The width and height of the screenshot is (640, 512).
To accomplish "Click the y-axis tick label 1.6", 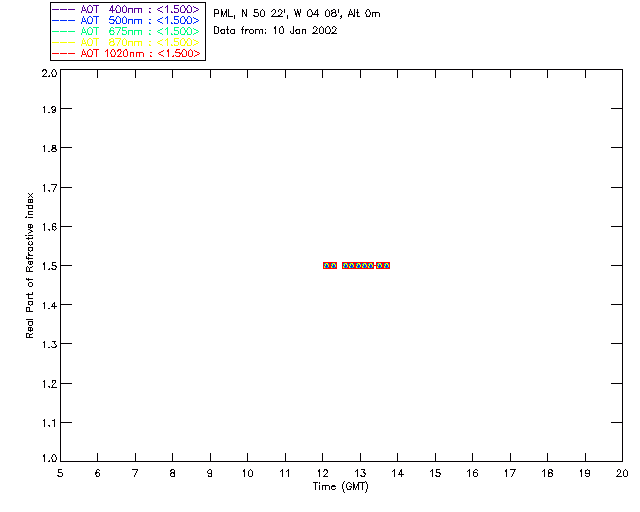I will click(x=49, y=227).
